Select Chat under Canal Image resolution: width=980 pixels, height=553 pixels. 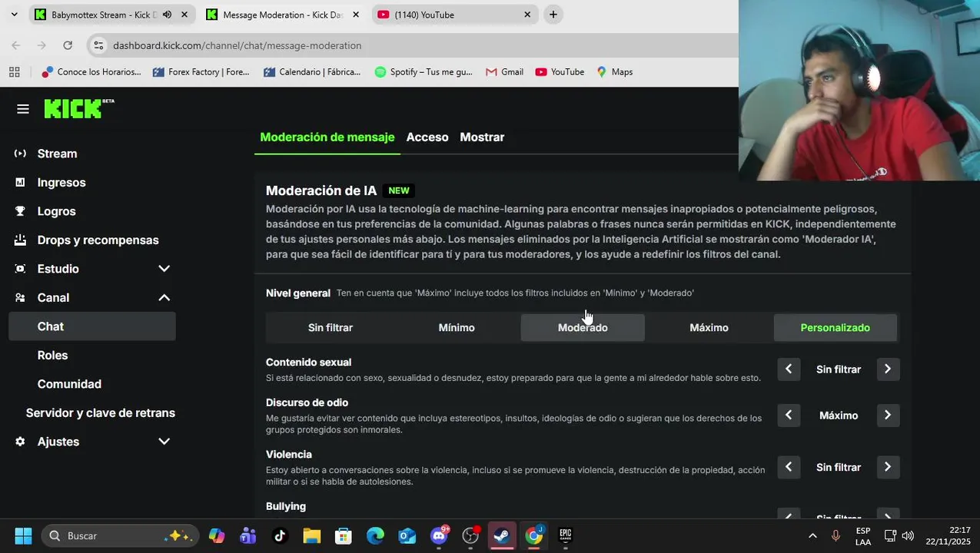pos(92,326)
